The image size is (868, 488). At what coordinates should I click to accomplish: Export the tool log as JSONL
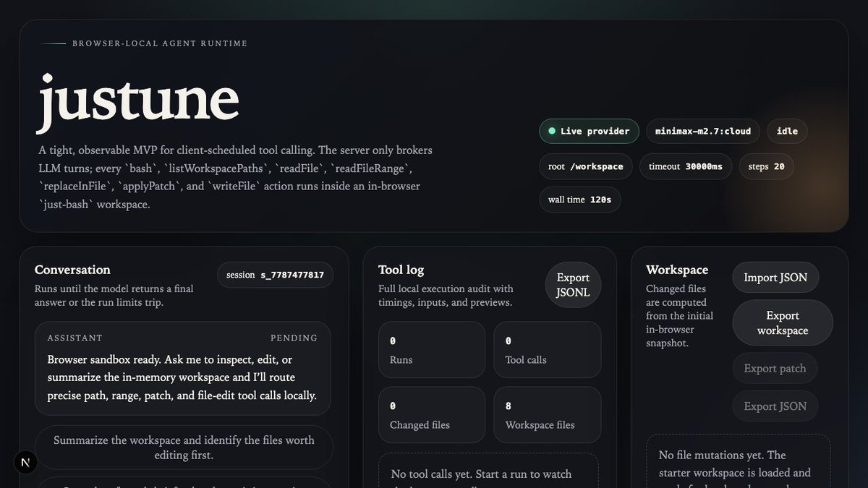tap(573, 285)
